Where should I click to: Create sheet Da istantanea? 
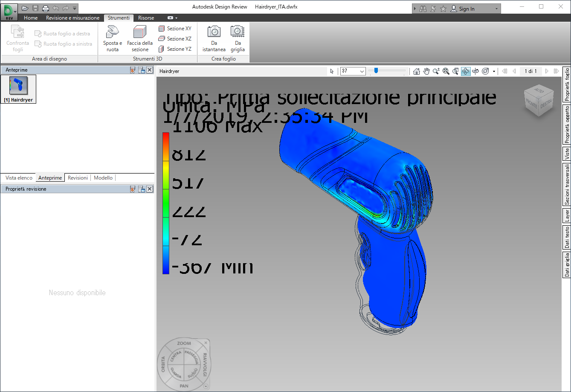214,38
